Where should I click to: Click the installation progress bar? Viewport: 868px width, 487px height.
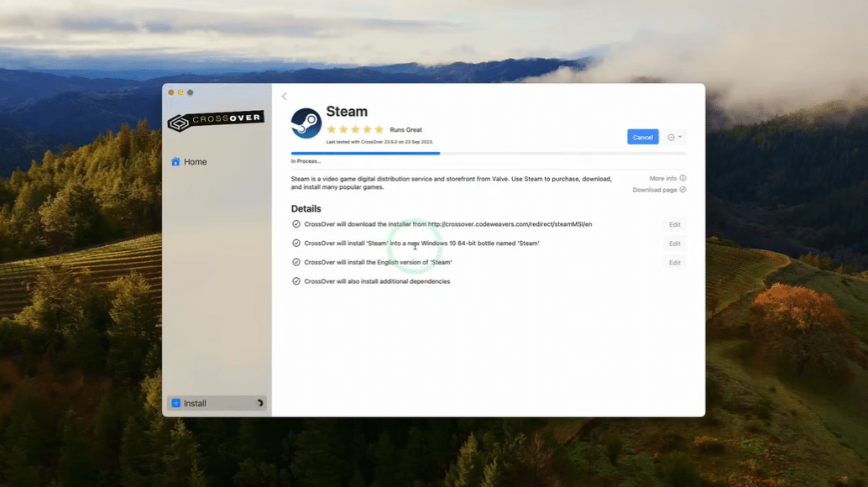(489, 154)
